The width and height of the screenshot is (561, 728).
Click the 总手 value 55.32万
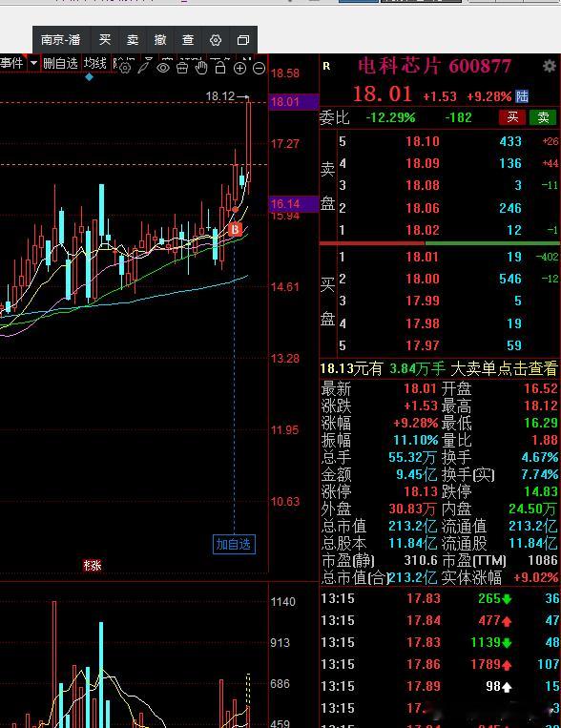tap(412, 457)
